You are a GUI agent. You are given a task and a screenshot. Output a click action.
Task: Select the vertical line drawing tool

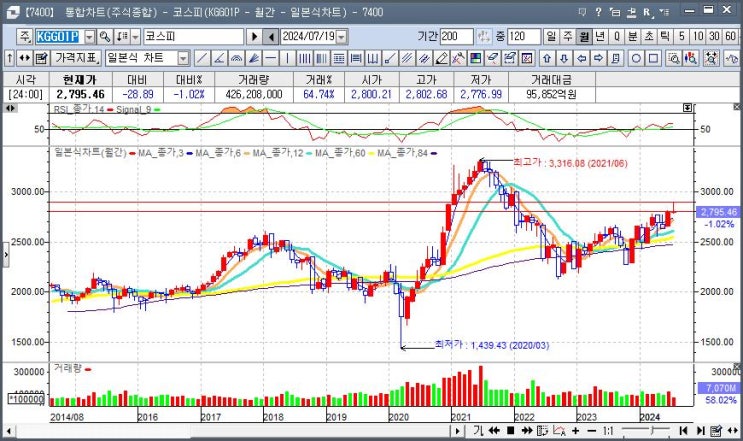coord(287,58)
